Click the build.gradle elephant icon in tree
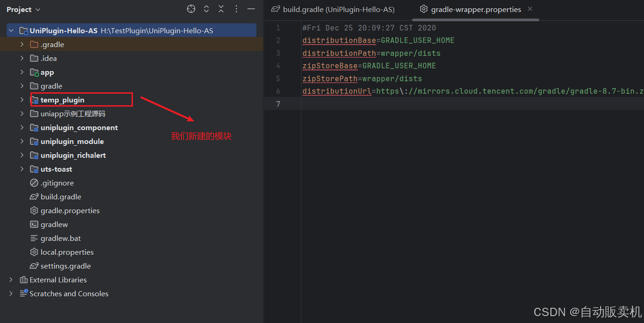This screenshot has height=323, width=644. [x=34, y=197]
